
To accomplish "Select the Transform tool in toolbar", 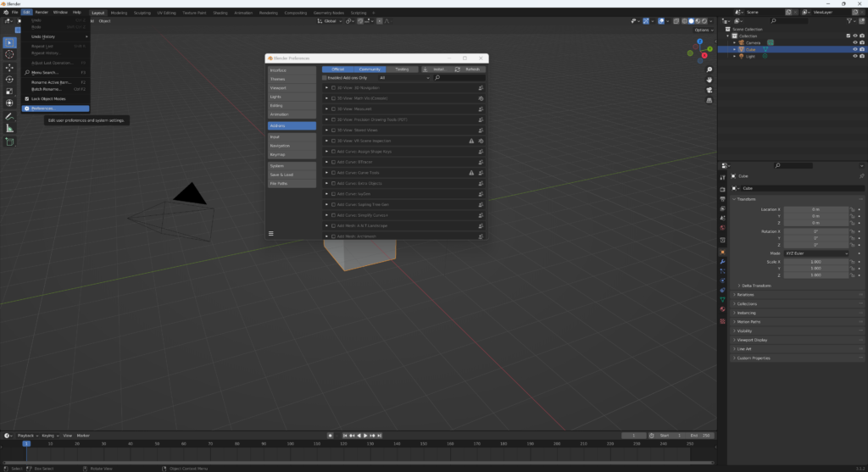I will 9,103.
